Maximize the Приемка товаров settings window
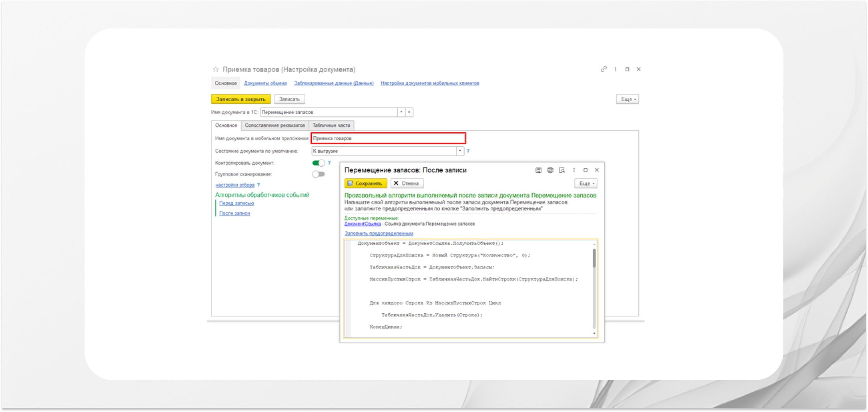The width and height of the screenshot is (868, 412). (x=627, y=69)
